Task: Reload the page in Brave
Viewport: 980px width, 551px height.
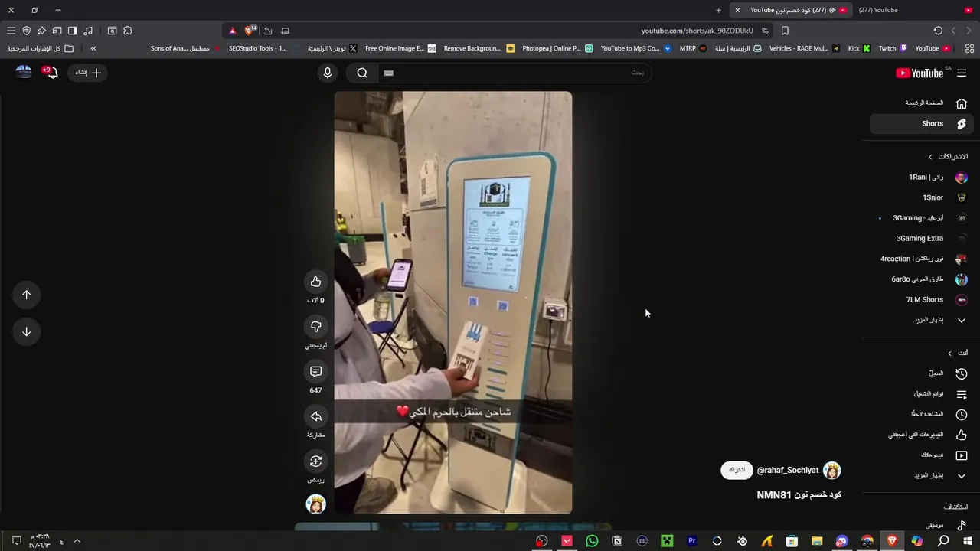Action: (x=938, y=31)
